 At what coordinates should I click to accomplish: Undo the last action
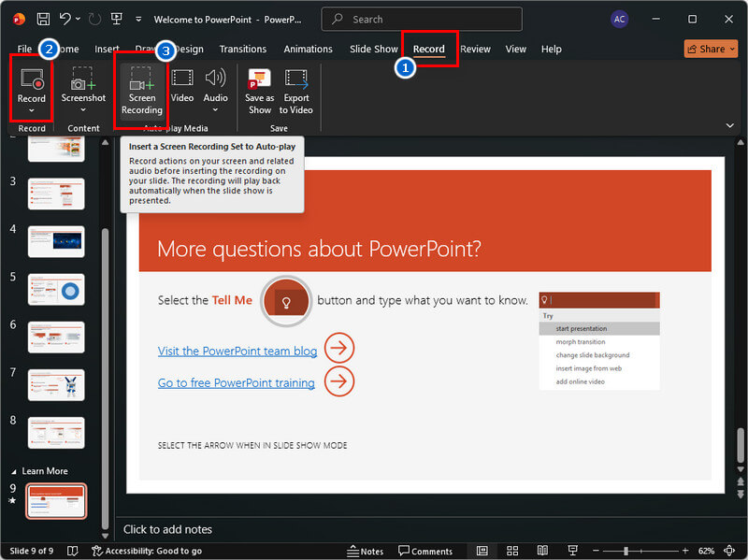[65, 19]
